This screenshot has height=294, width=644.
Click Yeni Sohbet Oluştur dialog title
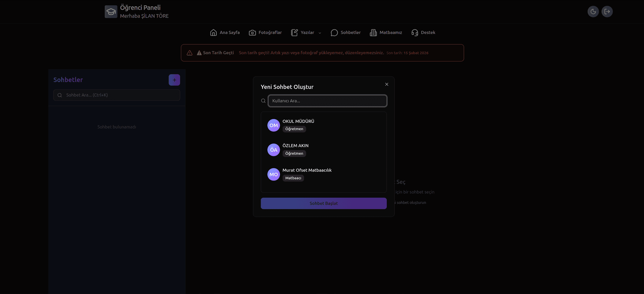287,87
